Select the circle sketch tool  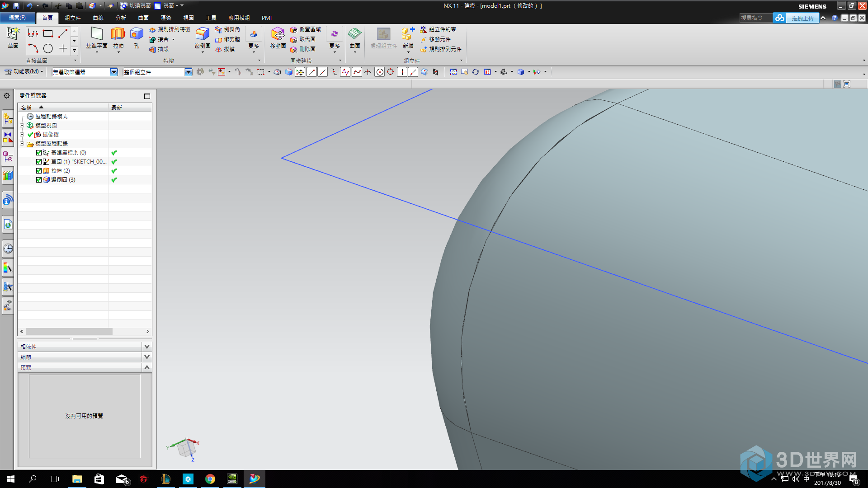(48, 48)
